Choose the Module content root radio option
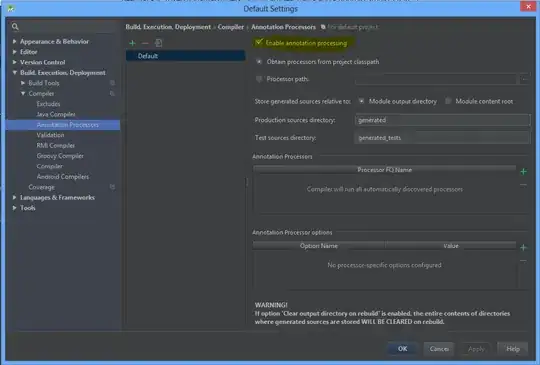This screenshot has height=365, width=540. pos(448,101)
